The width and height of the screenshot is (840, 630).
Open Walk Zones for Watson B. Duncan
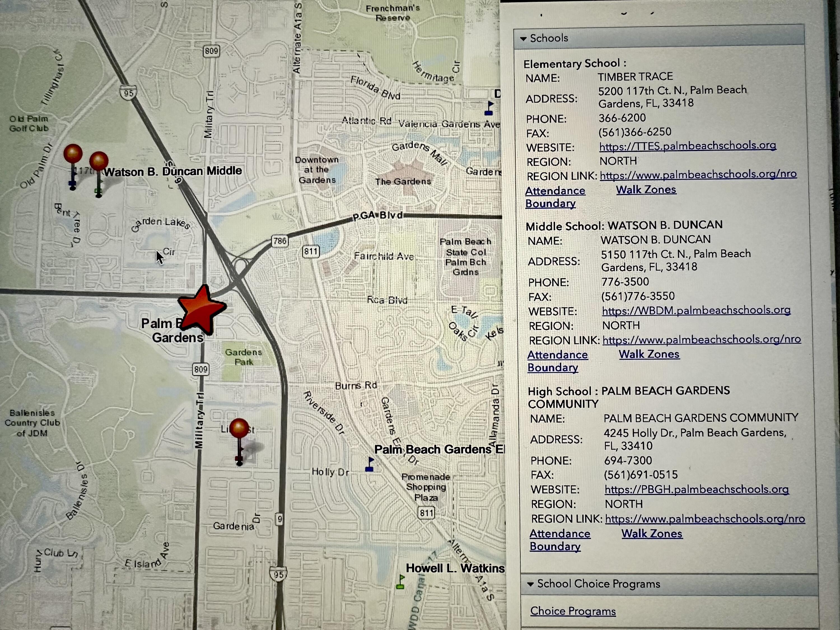coord(649,354)
